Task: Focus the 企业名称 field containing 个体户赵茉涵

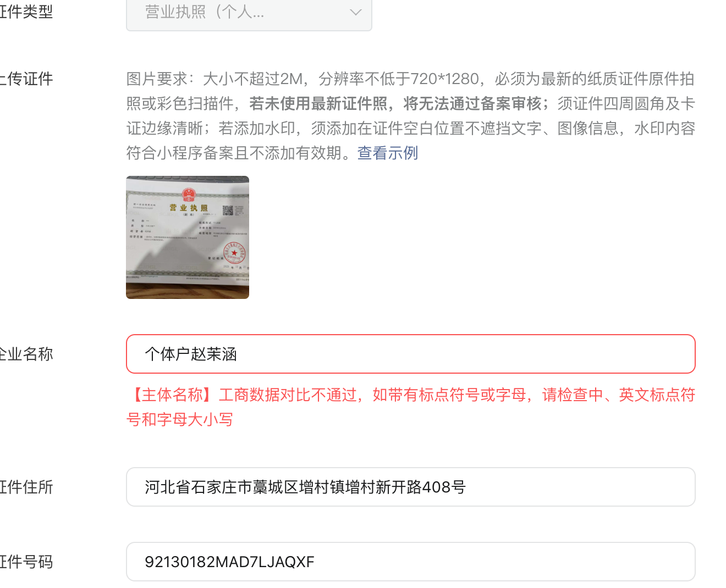Action: point(411,354)
